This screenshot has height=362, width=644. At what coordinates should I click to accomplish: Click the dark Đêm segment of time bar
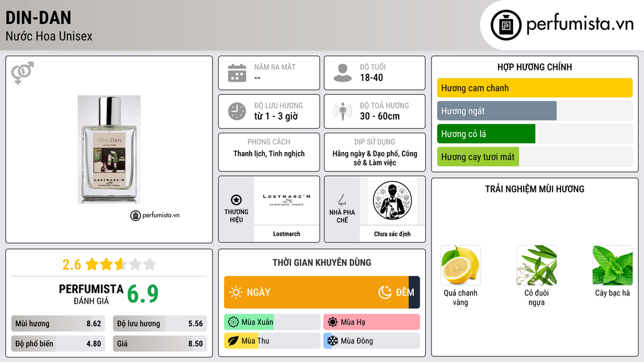tap(414, 292)
